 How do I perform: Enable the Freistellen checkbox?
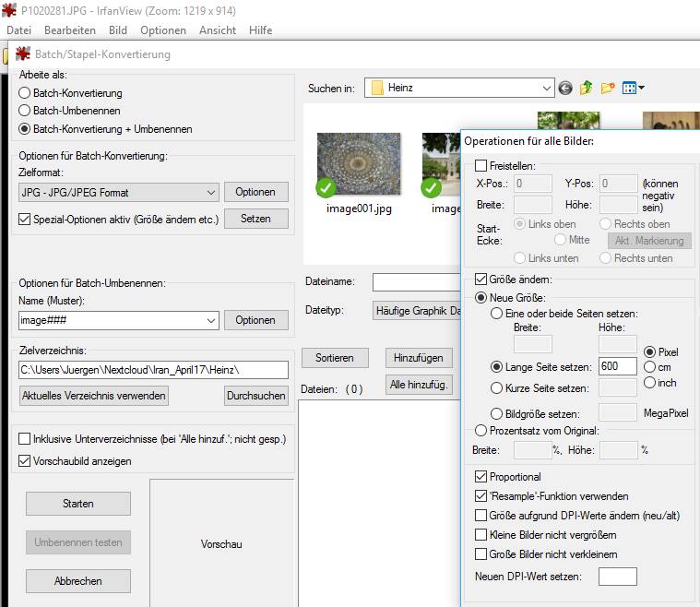point(481,166)
